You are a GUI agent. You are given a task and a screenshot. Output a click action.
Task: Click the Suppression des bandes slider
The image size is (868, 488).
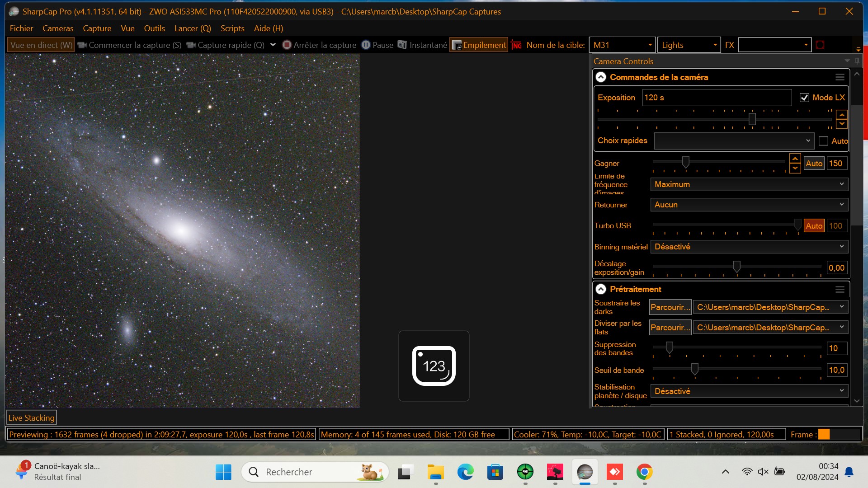coord(670,347)
